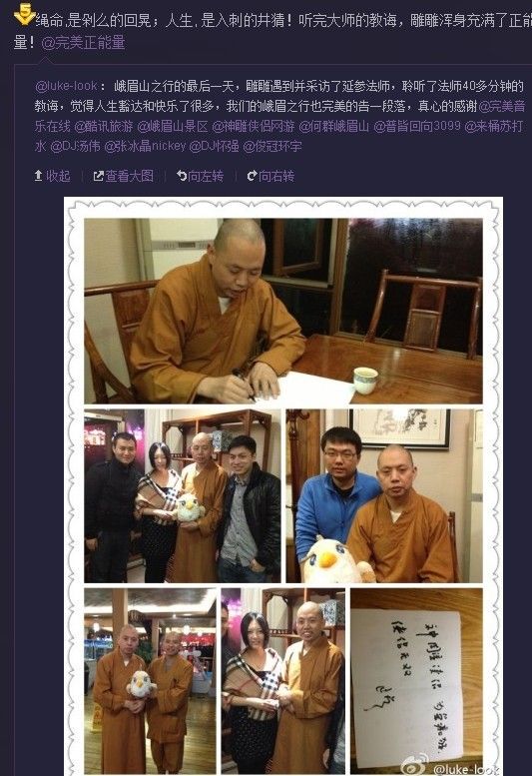This screenshot has width=532, height=776.
Task: Open the @普皆回向3099 mention
Action: pos(417,126)
